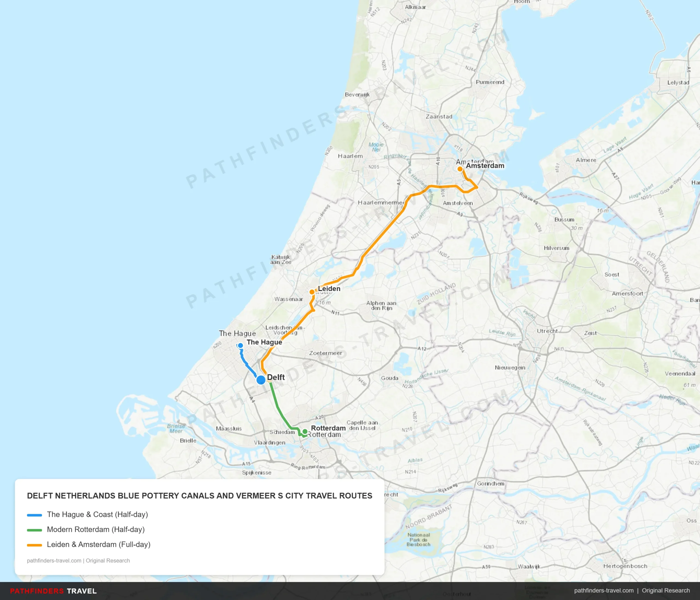The width and height of the screenshot is (700, 600).
Task: Click the green marker dot at Rotterdam
Action: click(305, 432)
